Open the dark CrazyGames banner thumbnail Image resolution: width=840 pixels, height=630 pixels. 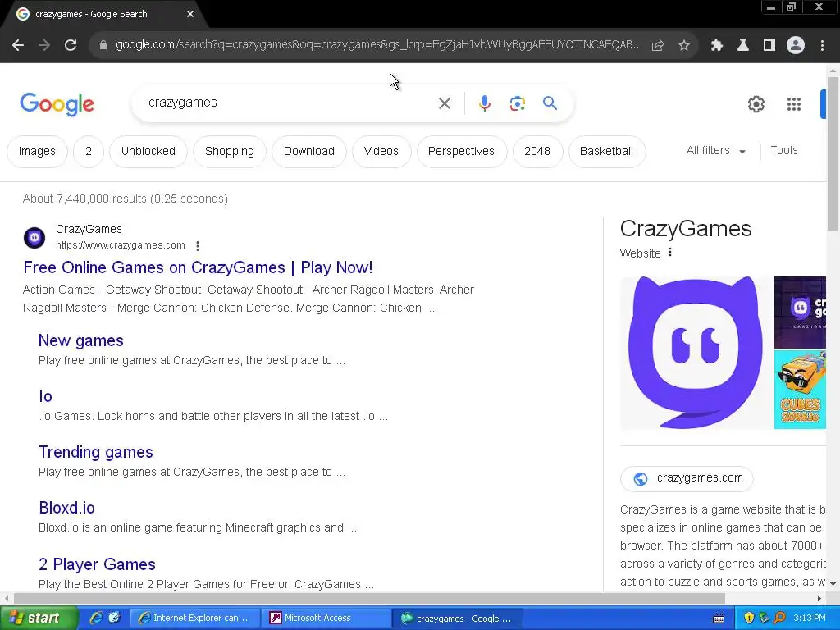coord(801,313)
